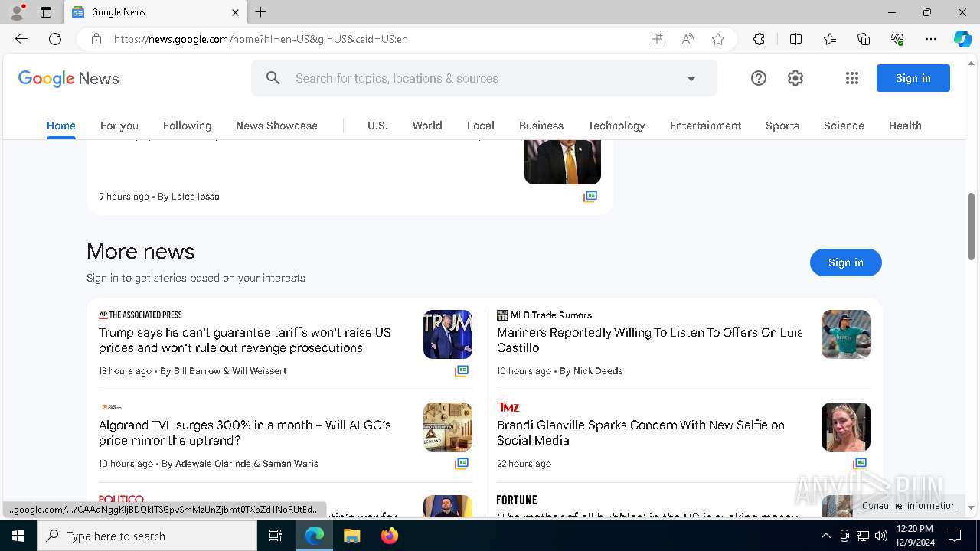
Task: Open the system volume icon
Action: (881, 536)
